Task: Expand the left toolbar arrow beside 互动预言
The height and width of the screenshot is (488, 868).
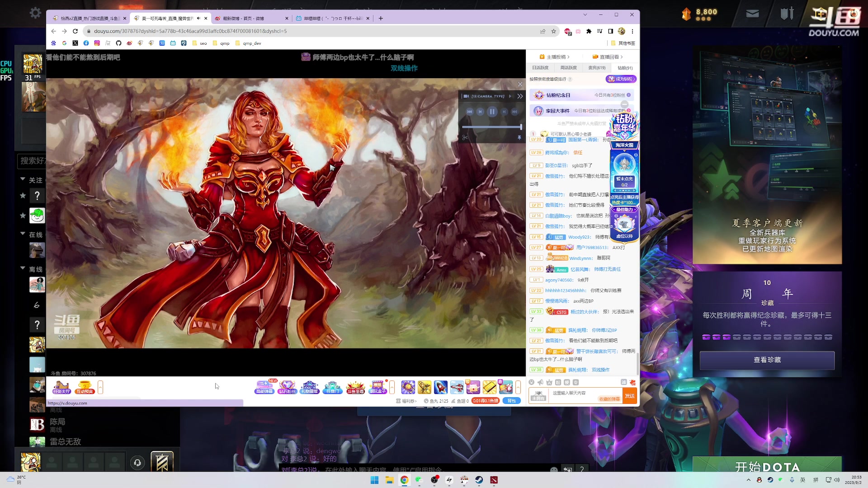Action: (100, 387)
